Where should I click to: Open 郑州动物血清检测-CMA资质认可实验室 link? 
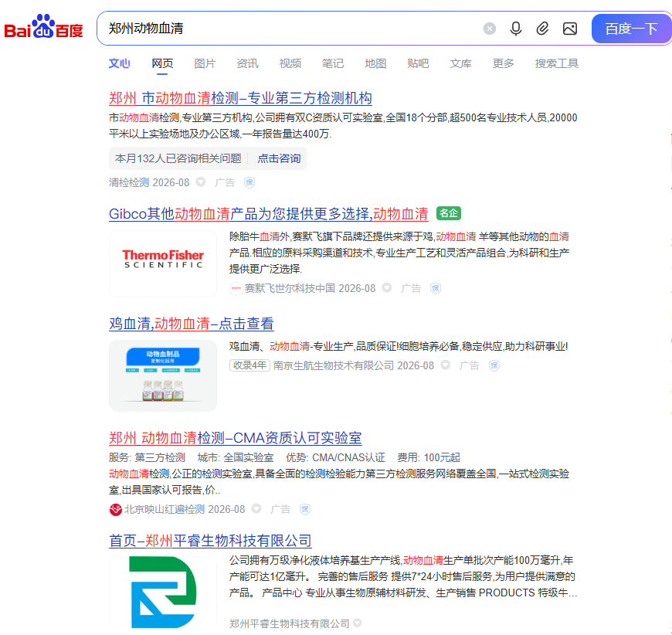pos(236,438)
